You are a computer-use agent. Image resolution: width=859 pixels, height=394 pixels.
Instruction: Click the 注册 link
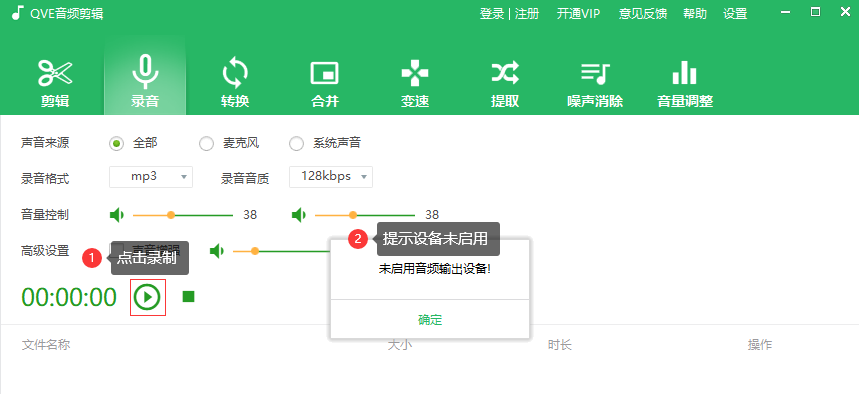(527, 14)
